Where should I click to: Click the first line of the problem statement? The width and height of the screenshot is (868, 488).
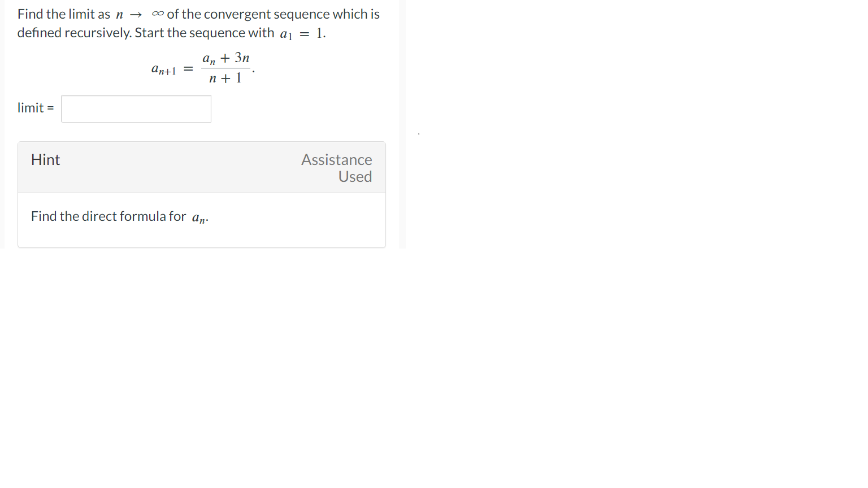tap(198, 14)
